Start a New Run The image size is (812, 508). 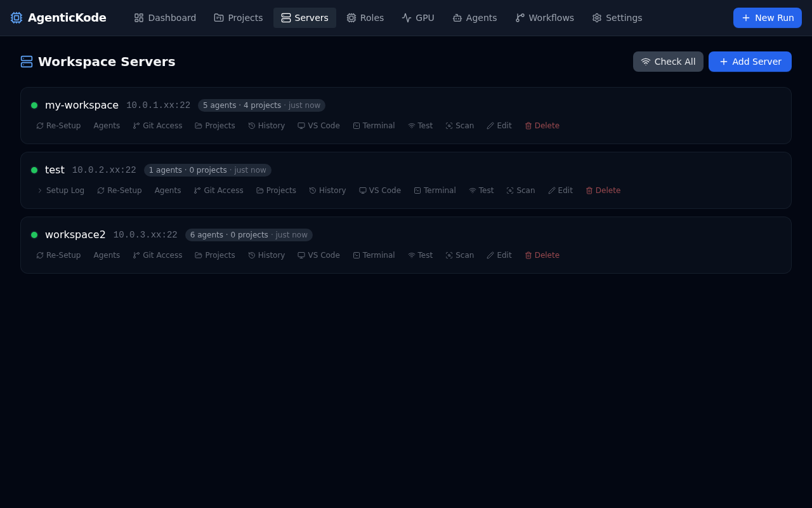(767, 18)
